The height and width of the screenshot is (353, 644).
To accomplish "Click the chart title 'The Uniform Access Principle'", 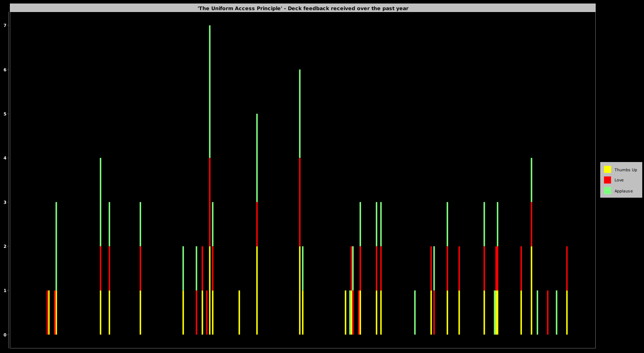I will pyautogui.click(x=303, y=8).
